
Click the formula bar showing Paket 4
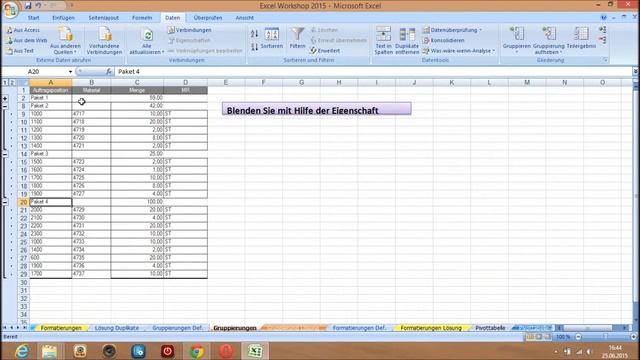373,71
